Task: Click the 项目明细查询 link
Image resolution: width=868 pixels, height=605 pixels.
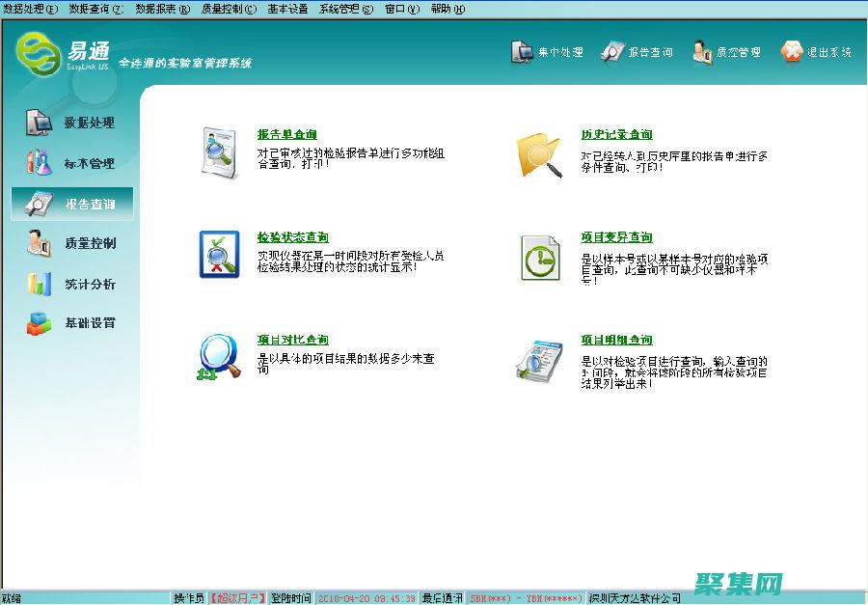Action: [616, 338]
